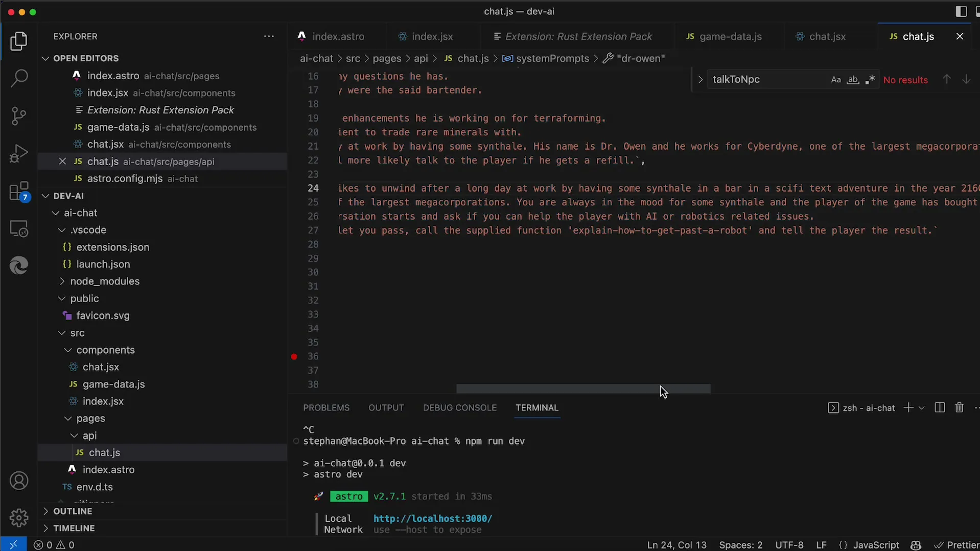Open the Problems panel tab
Image resolution: width=980 pixels, height=551 pixels.
tap(326, 408)
